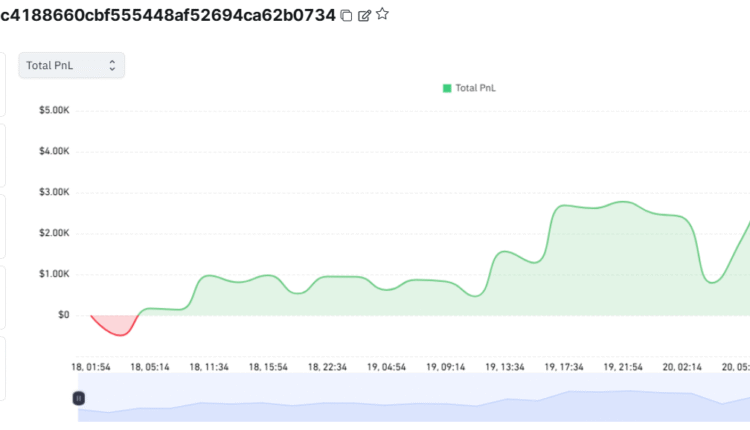Toggle the Total PnL legend label
The width and height of the screenshot is (750, 430).
[476, 88]
